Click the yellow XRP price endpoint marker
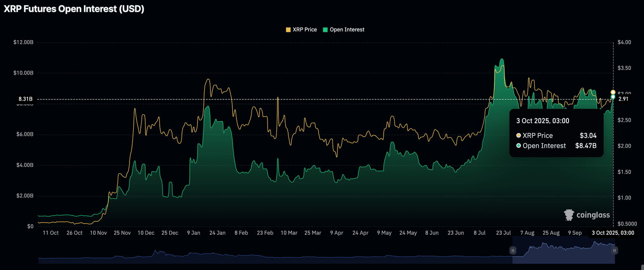The image size is (644, 270). (613, 92)
